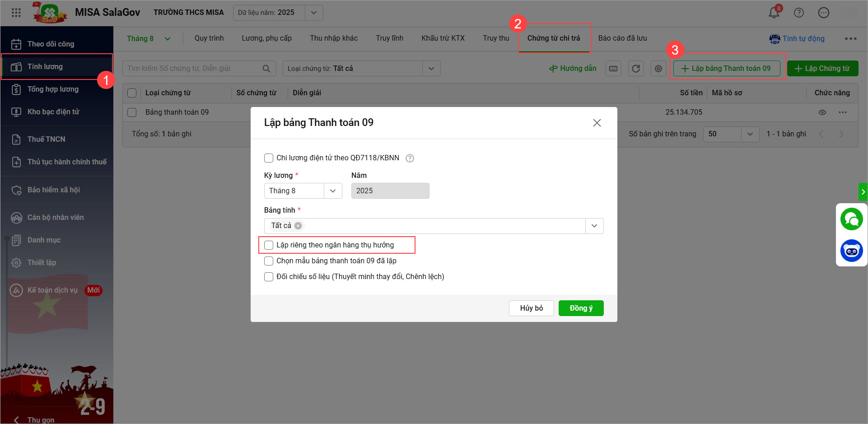Viewport: 868px width, 424px height.
Task: Open Tổng hợp lương in sidebar
Action: click(53, 89)
